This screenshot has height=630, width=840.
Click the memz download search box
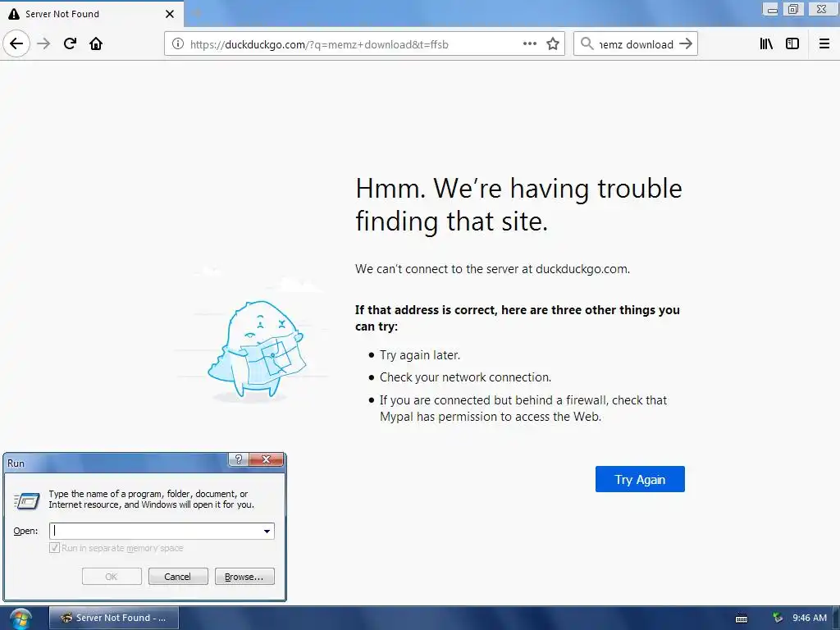[636, 44]
